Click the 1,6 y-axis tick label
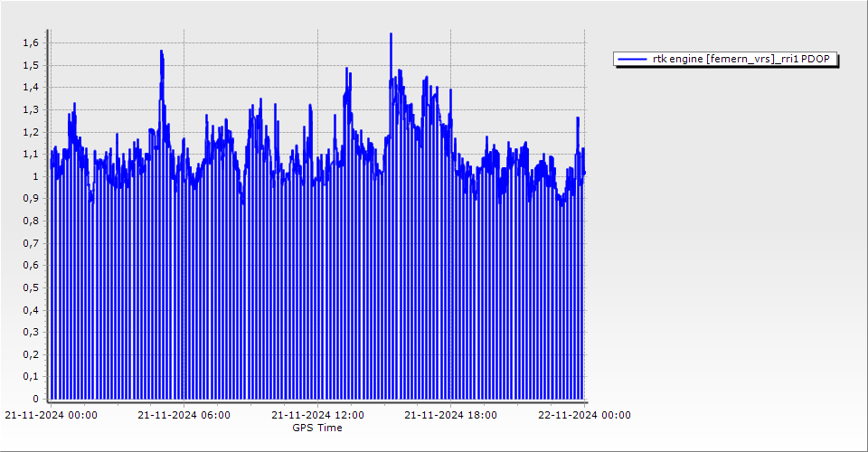Screen dimensions: 868x452 click(30, 43)
